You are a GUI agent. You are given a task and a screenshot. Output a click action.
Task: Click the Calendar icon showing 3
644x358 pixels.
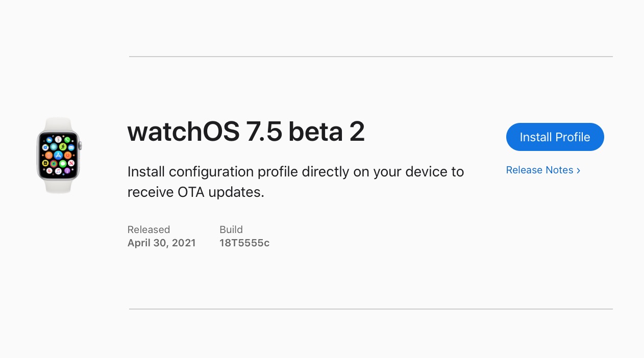(58, 139)
